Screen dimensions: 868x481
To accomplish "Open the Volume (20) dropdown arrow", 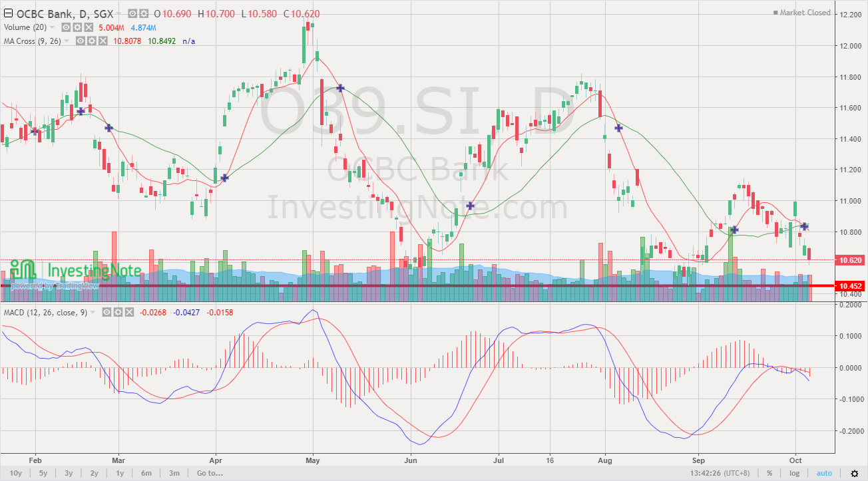I will [x=53, y=27].
